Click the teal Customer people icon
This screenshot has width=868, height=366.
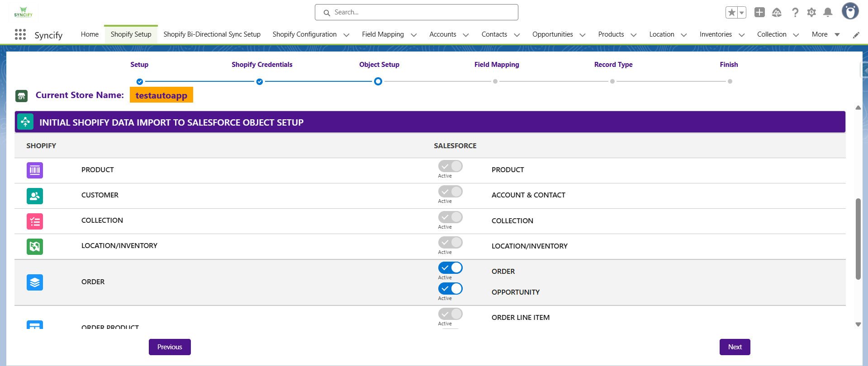pos(35,196)
